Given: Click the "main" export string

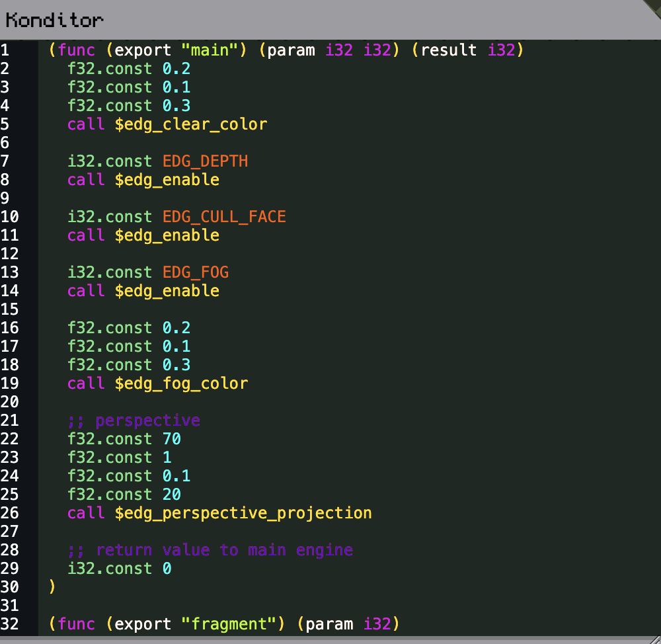Looking at the screenshot, I should tap(210, 50).
